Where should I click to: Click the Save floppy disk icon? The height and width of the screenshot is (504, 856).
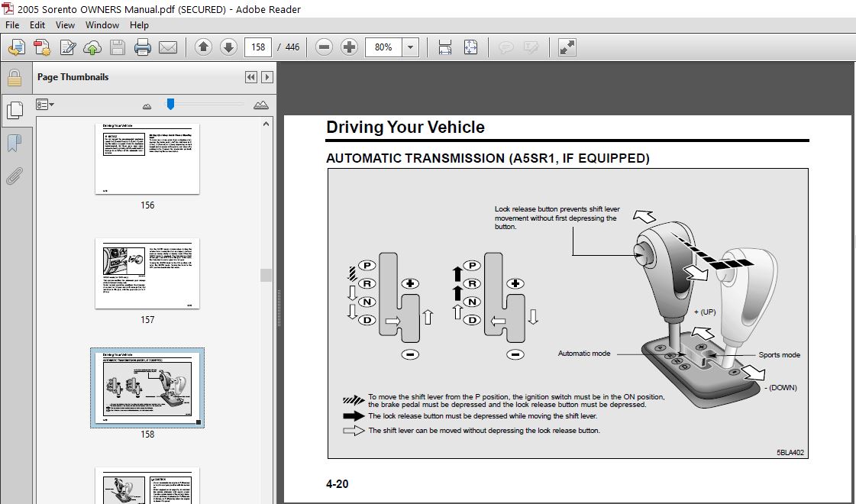(x=118, y=47)
